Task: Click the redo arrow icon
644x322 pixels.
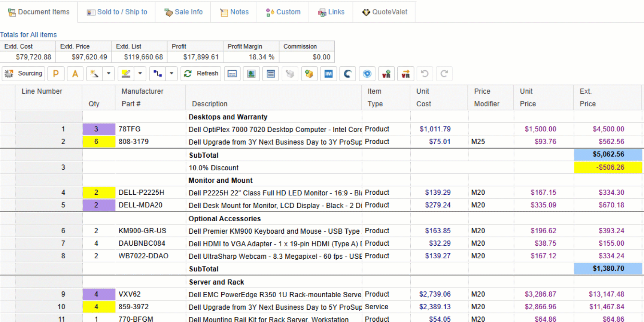Action: pos(444,74)
